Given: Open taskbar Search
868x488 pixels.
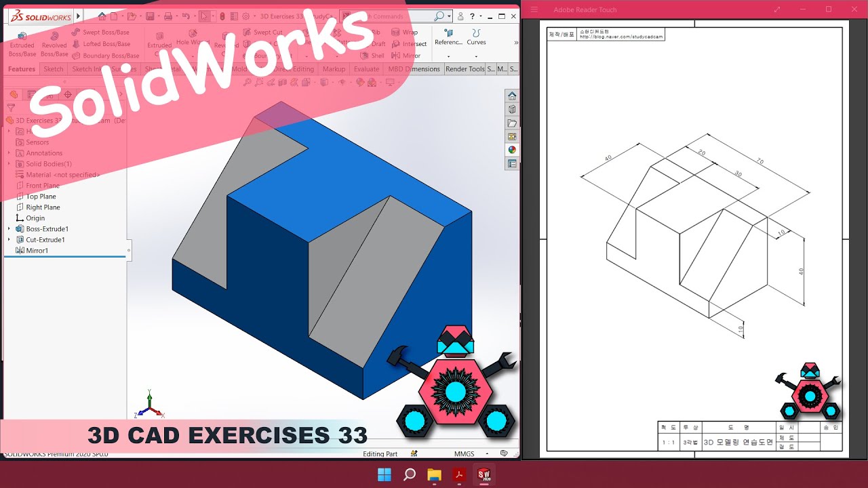Looking at the screenshot, I should [x=409, y=474].
